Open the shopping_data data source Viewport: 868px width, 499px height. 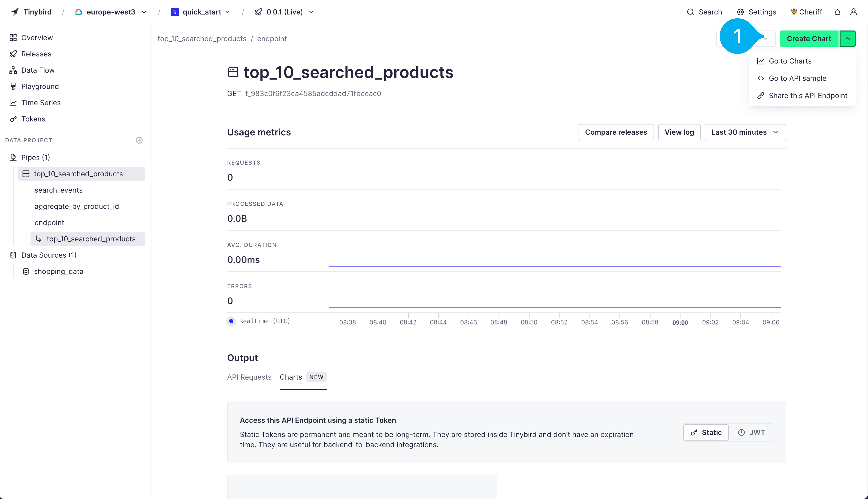click(x=59, y=271)
